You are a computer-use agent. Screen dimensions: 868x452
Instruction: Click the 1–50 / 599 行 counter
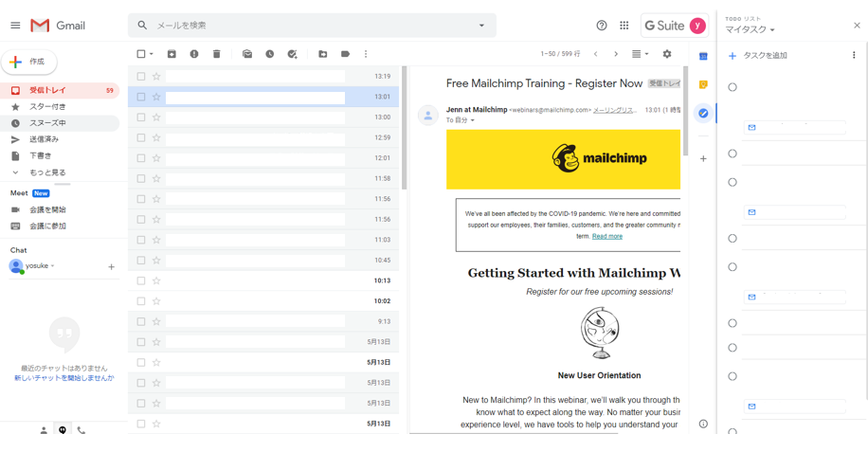click(560, 54)
